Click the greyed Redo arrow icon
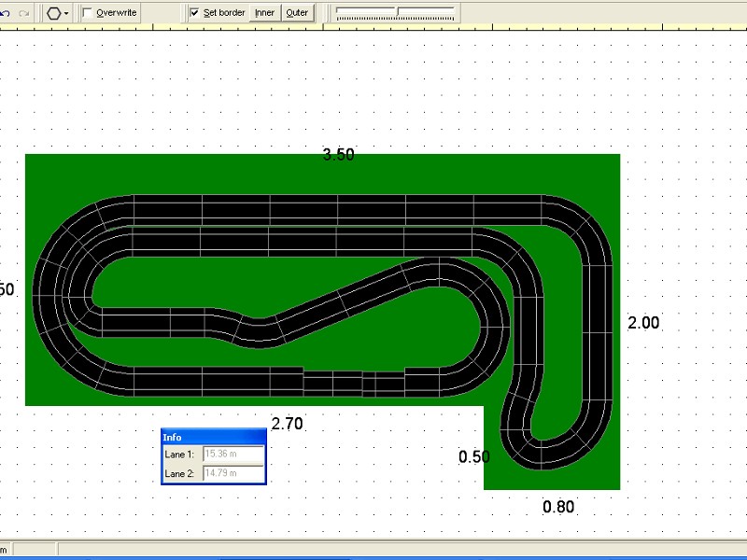This screenshot has height=560, width=747. click(x=24, y=13)
